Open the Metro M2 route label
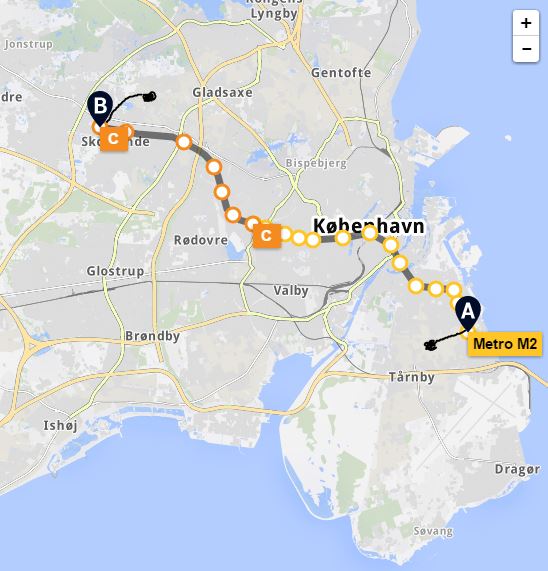The width and height of the screenshot is (548, 571). [505, 344]
